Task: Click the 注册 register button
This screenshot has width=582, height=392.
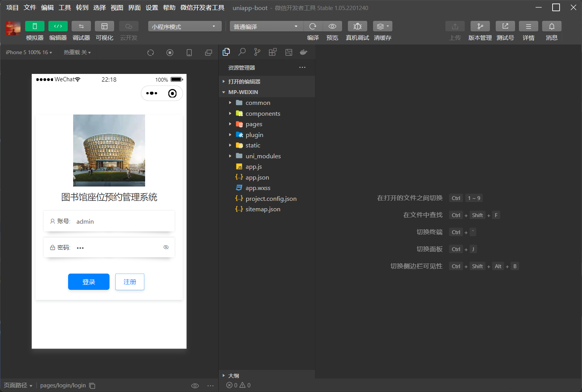Action: point(130,282)
